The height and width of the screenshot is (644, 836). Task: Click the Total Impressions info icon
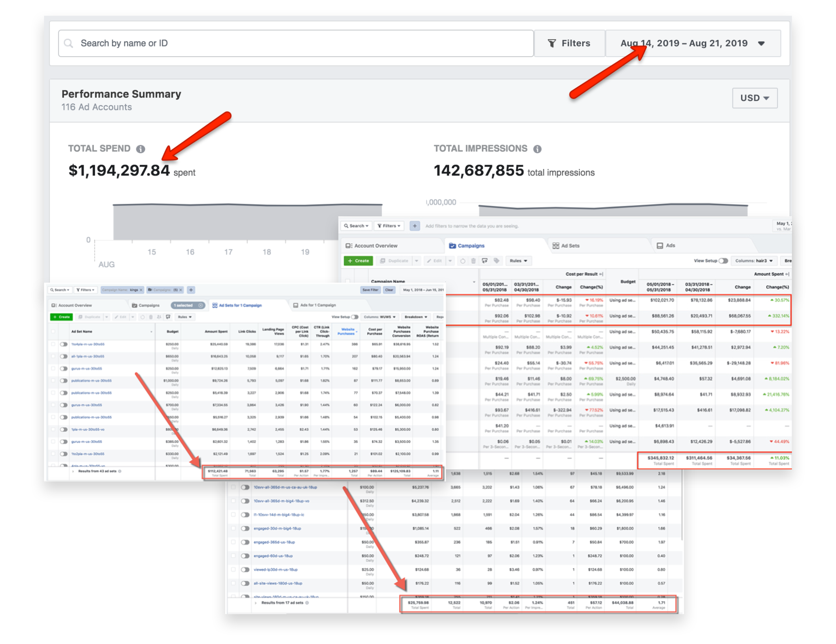[x=537, y=149]
